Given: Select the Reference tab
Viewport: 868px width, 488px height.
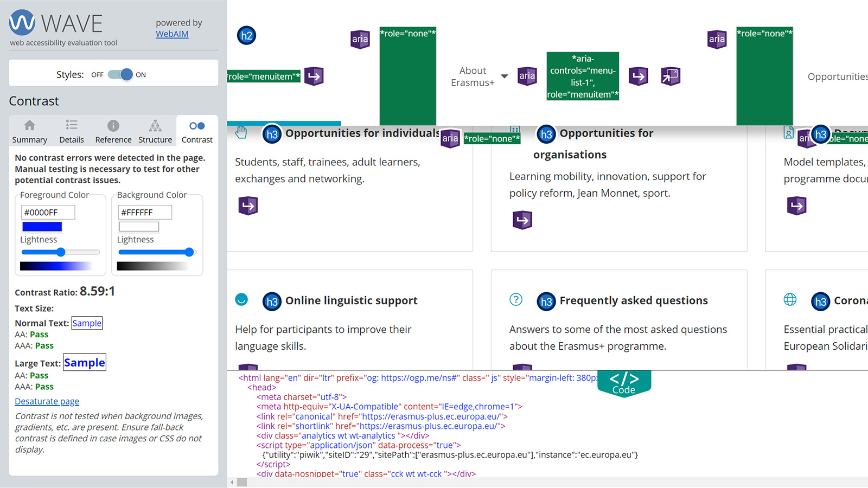Looking at the screenshot, I should tap(113, 132).
